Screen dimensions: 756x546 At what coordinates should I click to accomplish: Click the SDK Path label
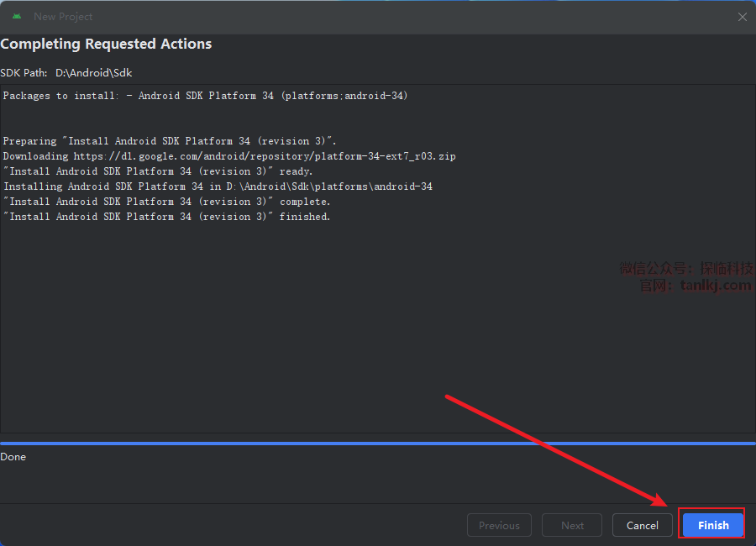click(24, 73)
